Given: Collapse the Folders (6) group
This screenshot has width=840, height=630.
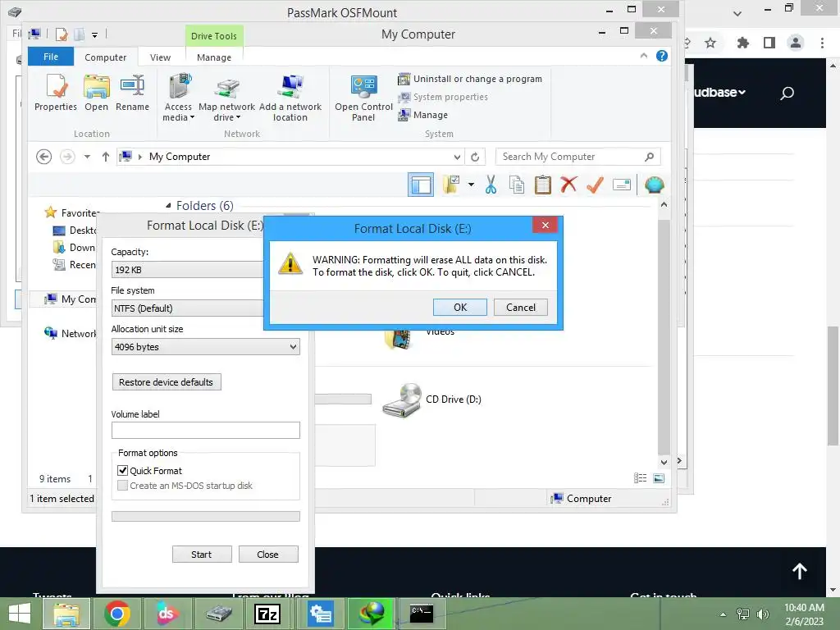Looking at the screenshot, I should (168, 206).
